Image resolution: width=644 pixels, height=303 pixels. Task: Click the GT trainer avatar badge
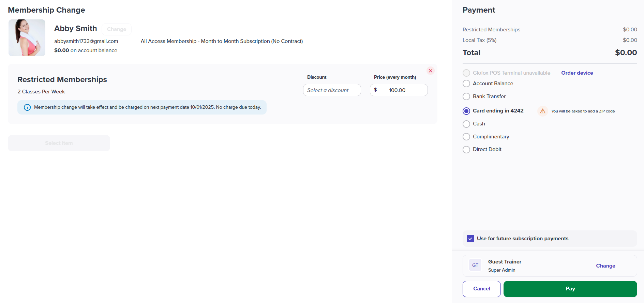(475, 265)
